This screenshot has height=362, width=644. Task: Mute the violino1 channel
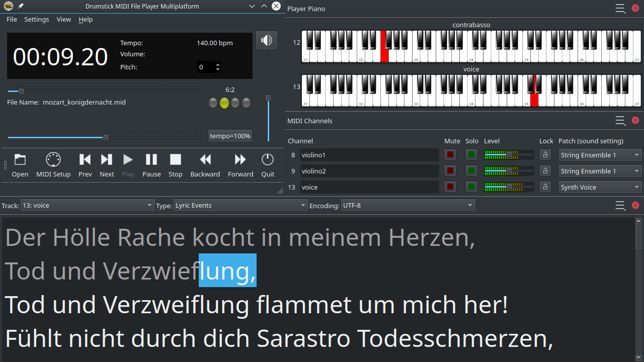[x=450, y=155]
